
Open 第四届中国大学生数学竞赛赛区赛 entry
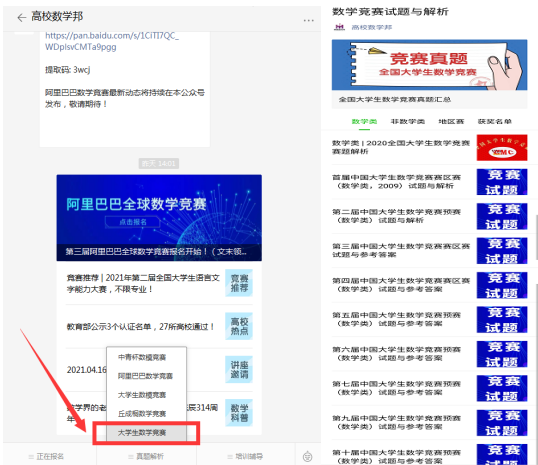[401, 285]
